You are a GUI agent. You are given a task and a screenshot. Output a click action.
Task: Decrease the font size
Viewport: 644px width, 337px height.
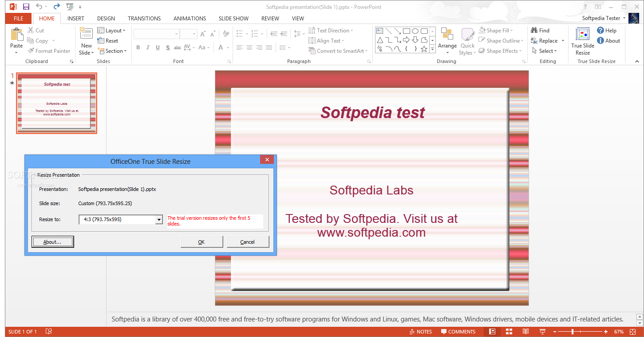pos(213,34)
